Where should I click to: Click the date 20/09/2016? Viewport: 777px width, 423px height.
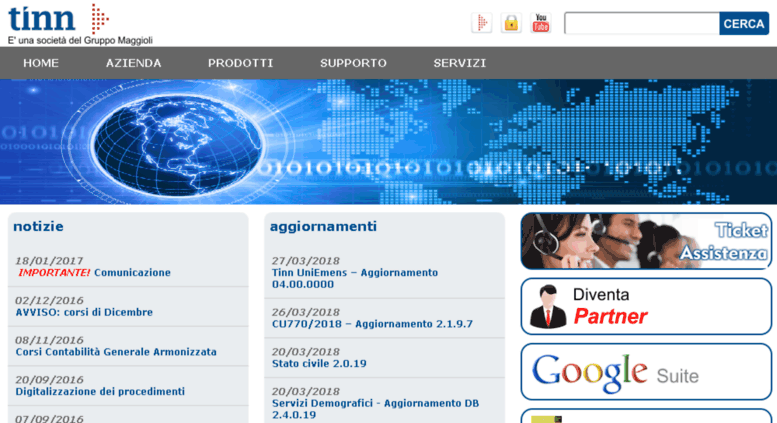pos(49,380)
